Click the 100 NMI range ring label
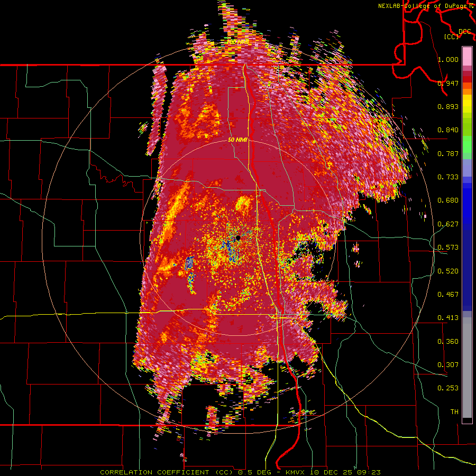The height and width of the screenshot is (476, 476). click(x=239, y=41)
